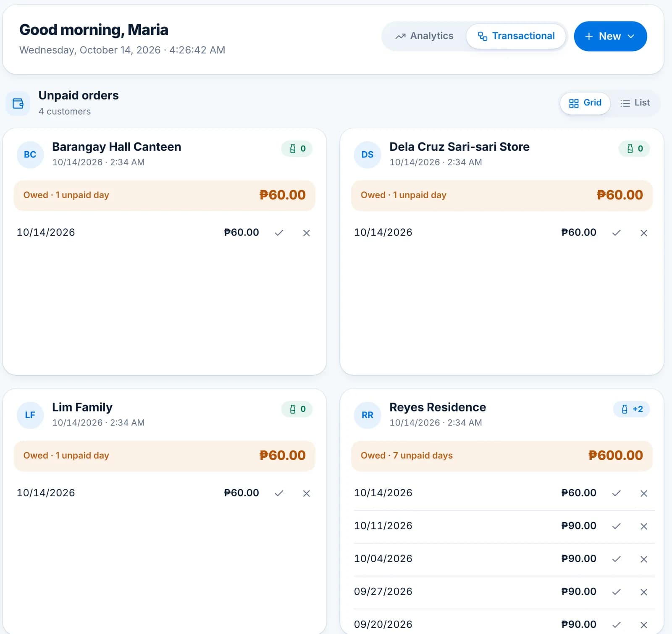
Task: Mark Reyes Residence 09/27/2026 order paid
Action: (616, 592)
